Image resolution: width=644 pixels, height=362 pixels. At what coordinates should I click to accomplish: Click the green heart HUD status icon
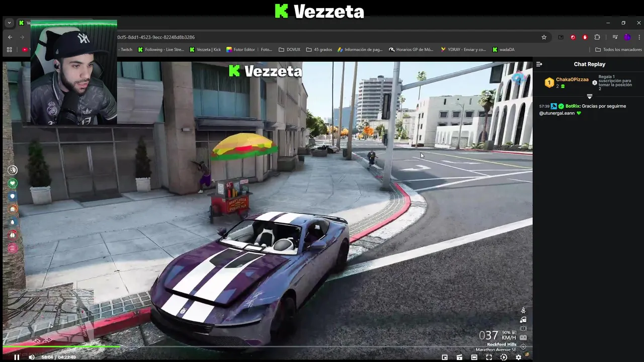coord(13,183)
